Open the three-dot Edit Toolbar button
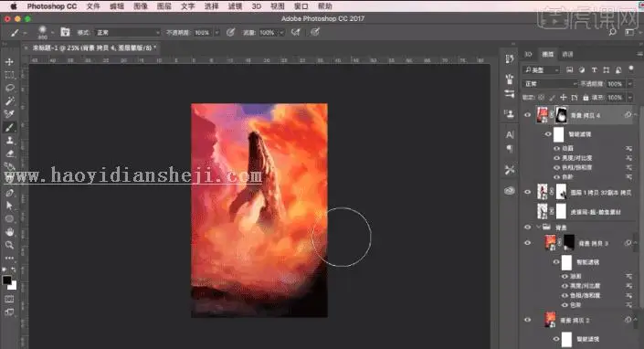644x349 pixels. (x=9, y=258)
